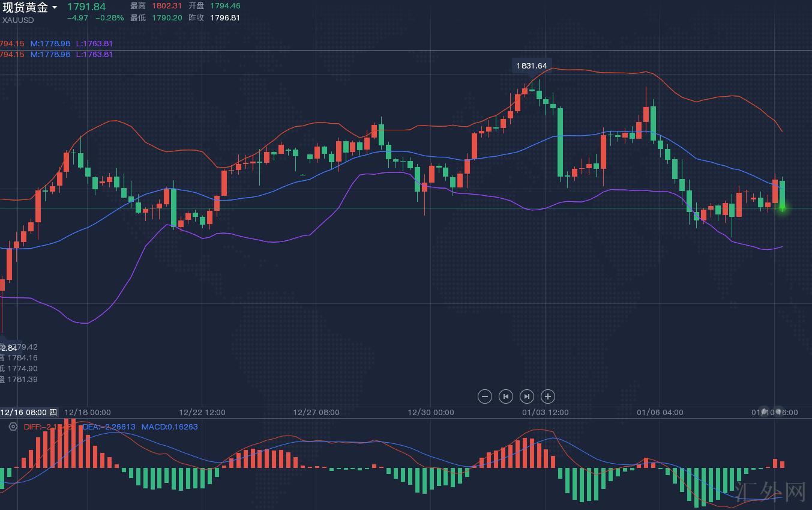Click the XAUUSD symbol code
This screenshot has height=510, width=812.
click(x=18, y=20)
